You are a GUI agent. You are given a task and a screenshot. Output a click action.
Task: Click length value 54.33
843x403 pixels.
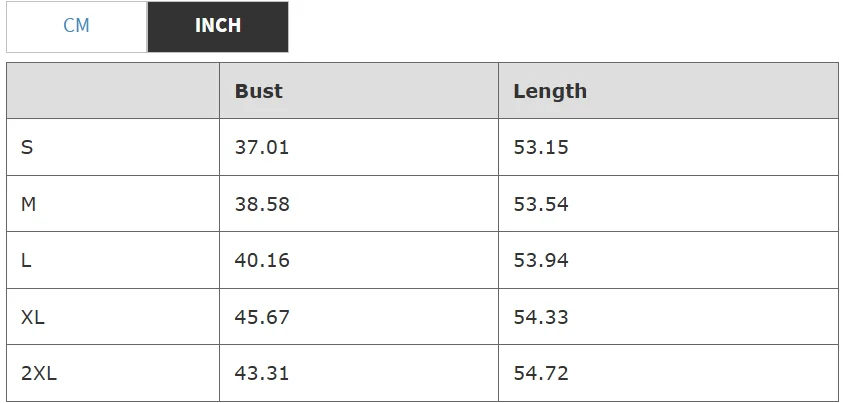point(541,317)
